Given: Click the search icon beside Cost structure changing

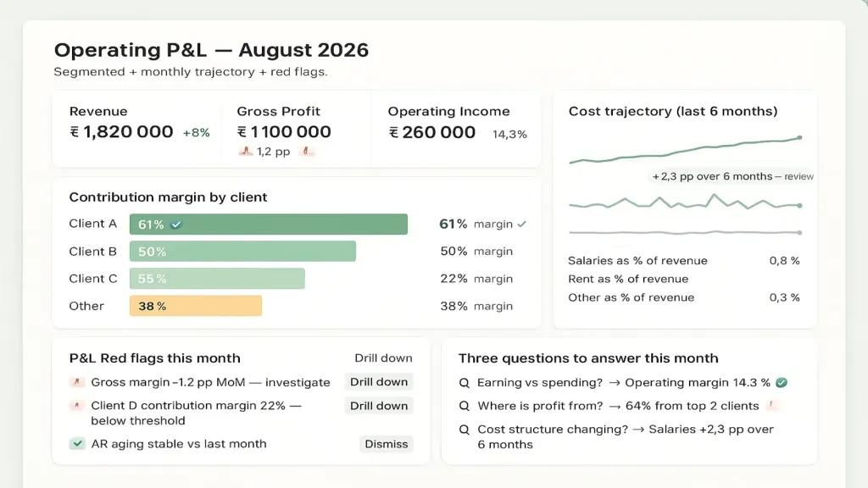Looking at the screenshot, I should [465, 430].
